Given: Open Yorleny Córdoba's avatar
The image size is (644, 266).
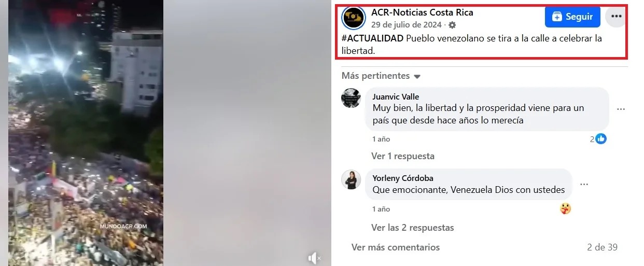Looking at the screenshot, I should tap(351, 179).
